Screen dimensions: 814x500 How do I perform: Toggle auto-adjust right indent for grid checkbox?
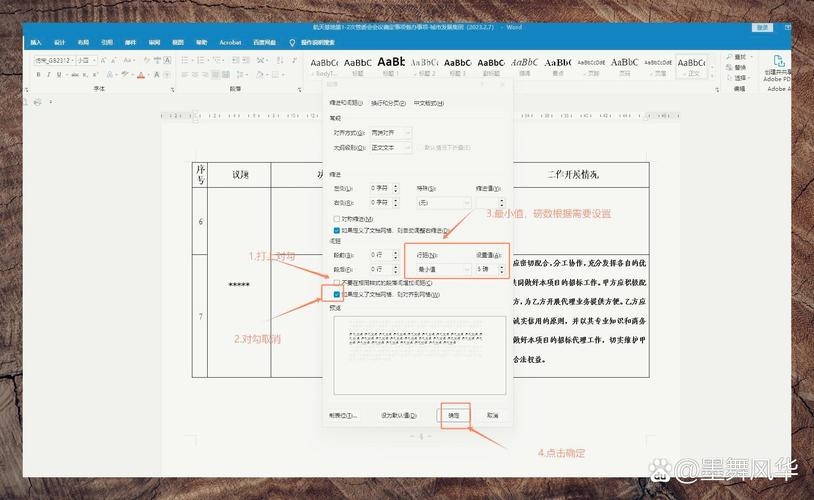pos(337,229)
